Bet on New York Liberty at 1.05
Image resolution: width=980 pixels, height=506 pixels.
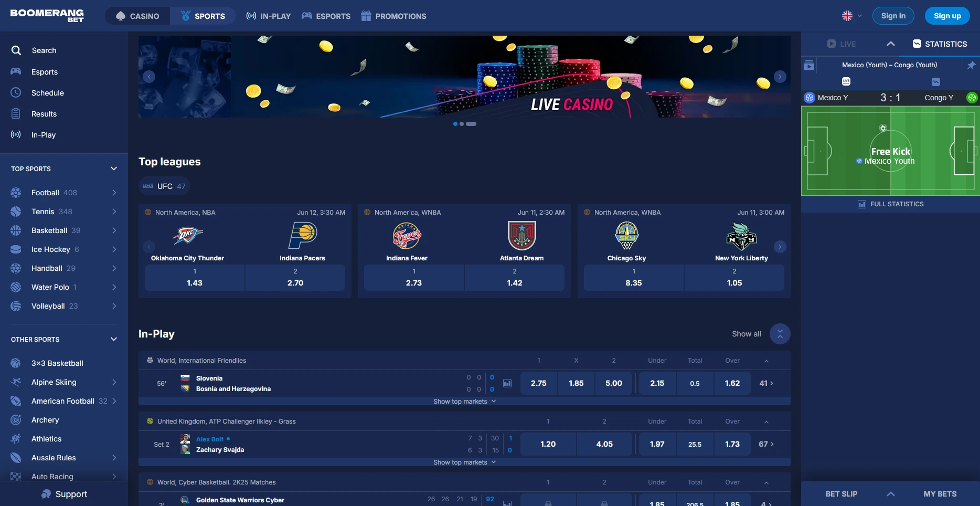[734, 278]
